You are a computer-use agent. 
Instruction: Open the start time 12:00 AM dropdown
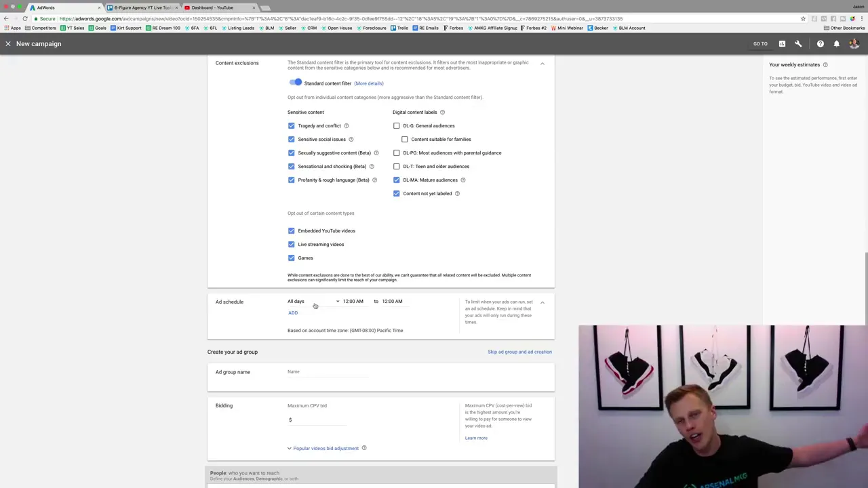tap(353, 301)
